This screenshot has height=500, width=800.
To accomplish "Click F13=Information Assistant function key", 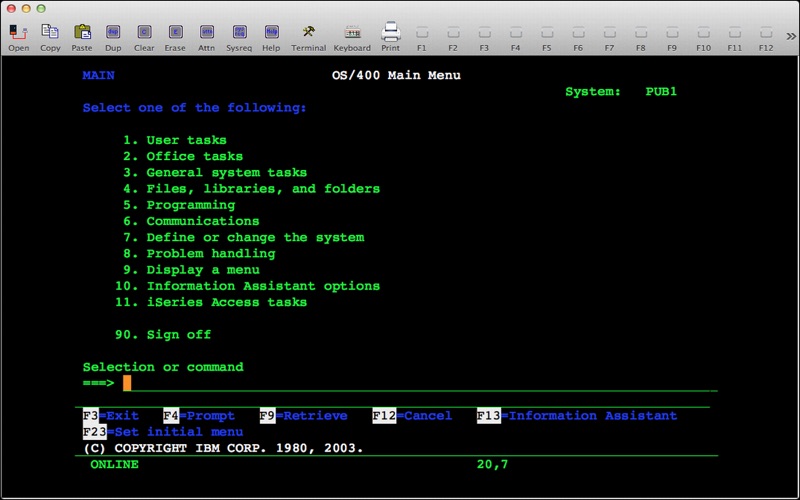I will [x=577, y=416].
